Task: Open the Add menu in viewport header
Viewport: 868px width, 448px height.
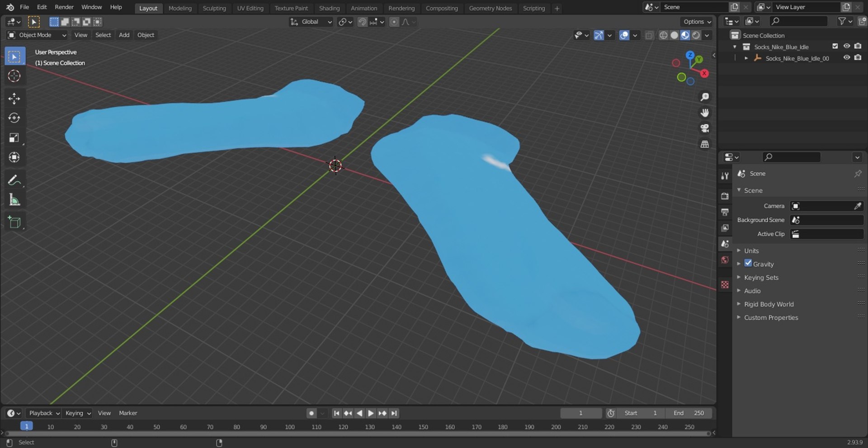Action: click(x=124, y=35)
